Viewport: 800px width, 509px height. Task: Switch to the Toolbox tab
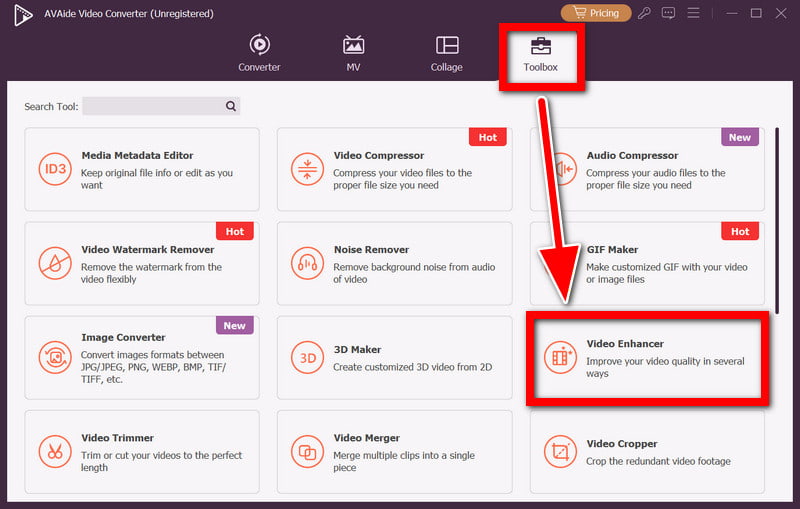pos(540,54)
